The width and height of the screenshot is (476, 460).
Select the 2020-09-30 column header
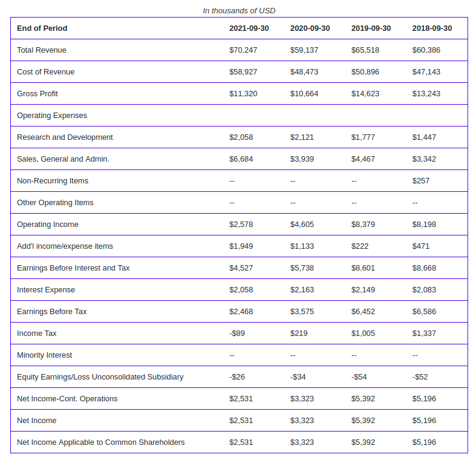pos(310,28)
